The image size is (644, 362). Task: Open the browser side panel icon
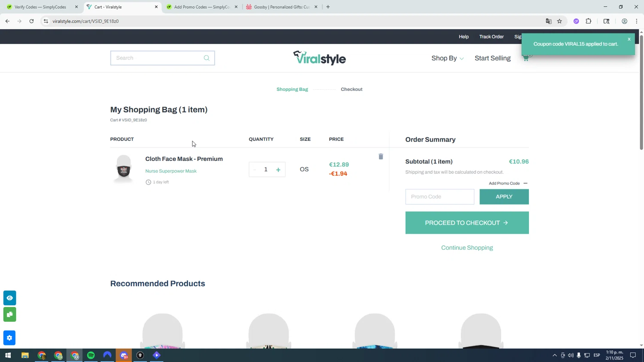pyautogui.click(x=606, y=21)
